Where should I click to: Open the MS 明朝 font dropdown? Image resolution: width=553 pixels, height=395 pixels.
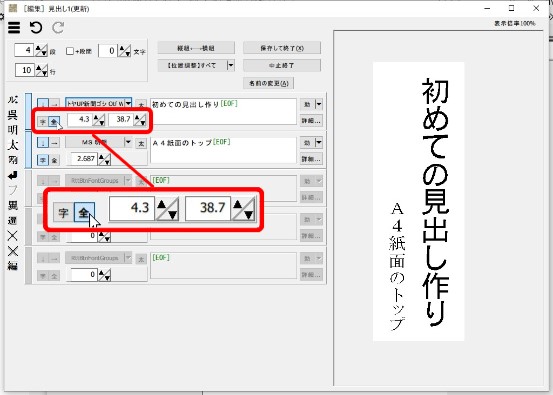pyautogui.click(x=128, y=142)
